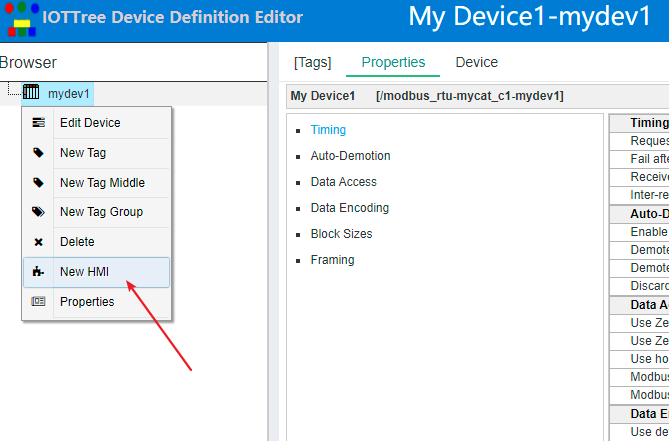Click the Auto-D header in property table
Image resolution: width=669 pixels, height=441 pixels.
click(639, 214)
